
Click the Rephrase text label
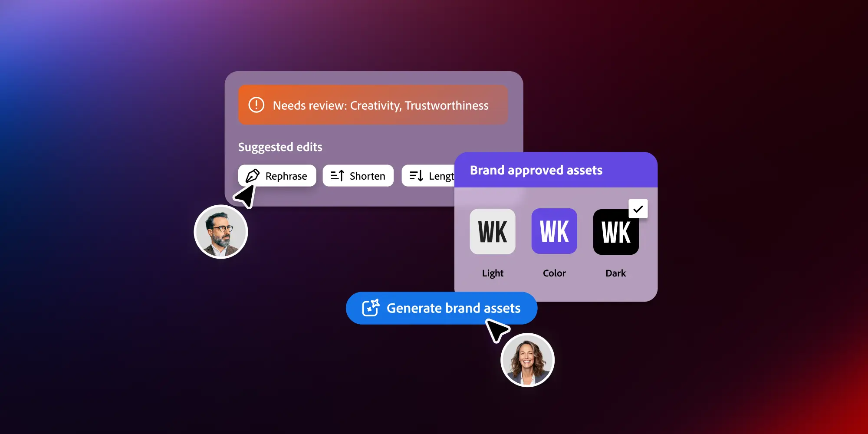[x=286, y=176]
